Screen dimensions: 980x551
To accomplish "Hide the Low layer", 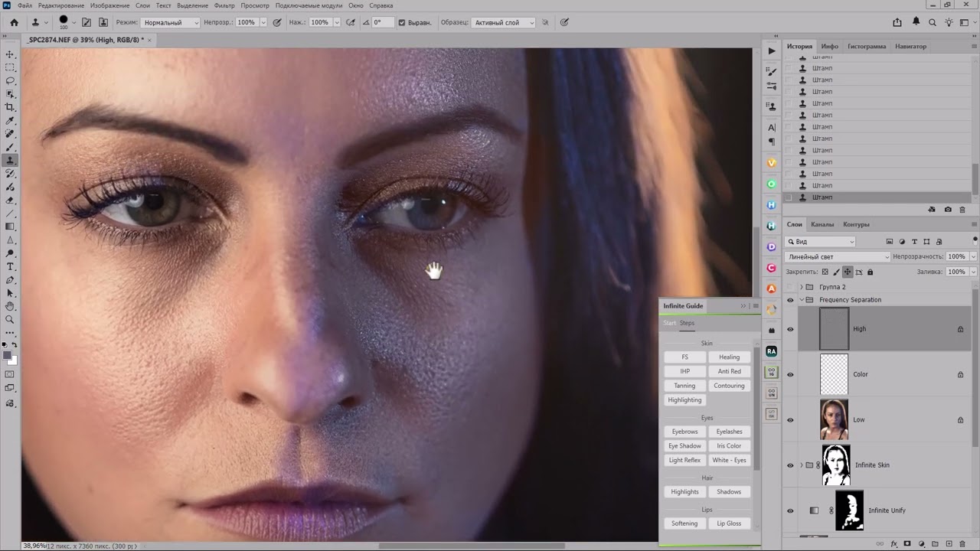I will tap(790, 419).
